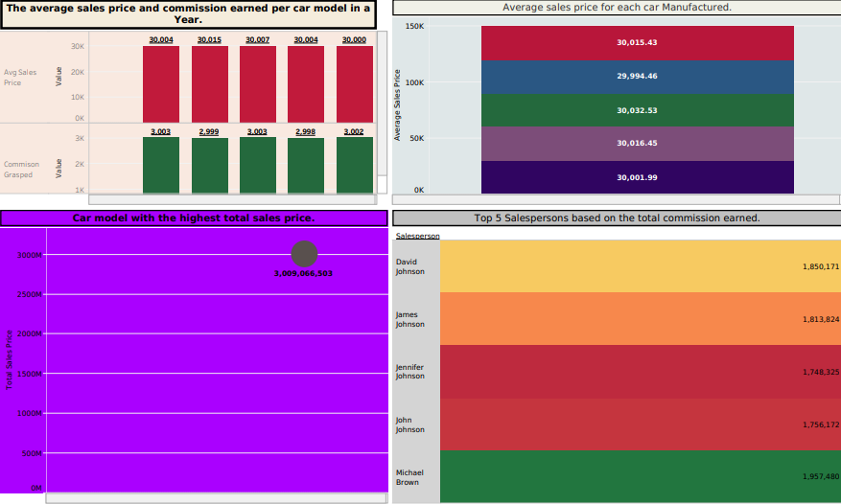
Task: Click the green bar labeled 2,998
Action: [306, 165]
